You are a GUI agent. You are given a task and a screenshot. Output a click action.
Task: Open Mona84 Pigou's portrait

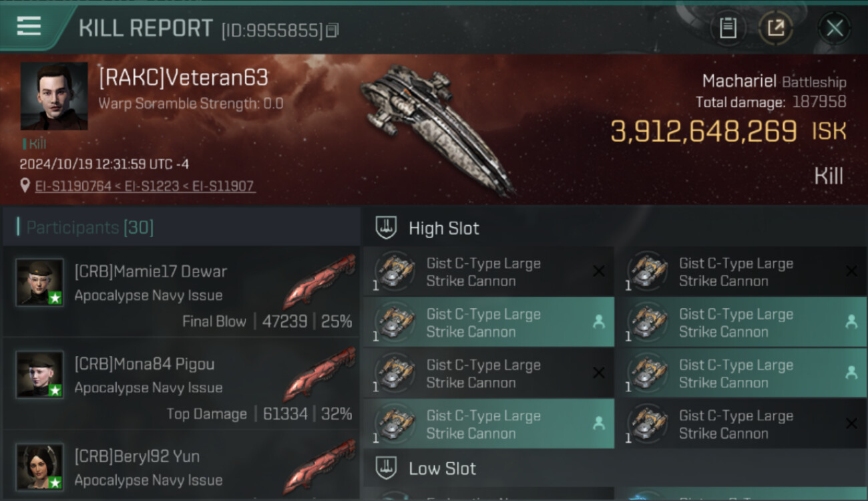coord(40,375)
